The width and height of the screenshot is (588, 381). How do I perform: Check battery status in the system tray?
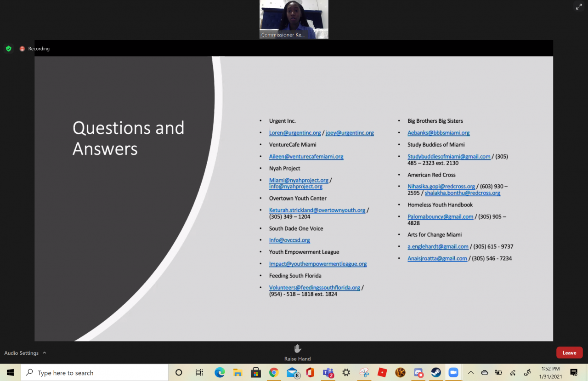point(498,372)
